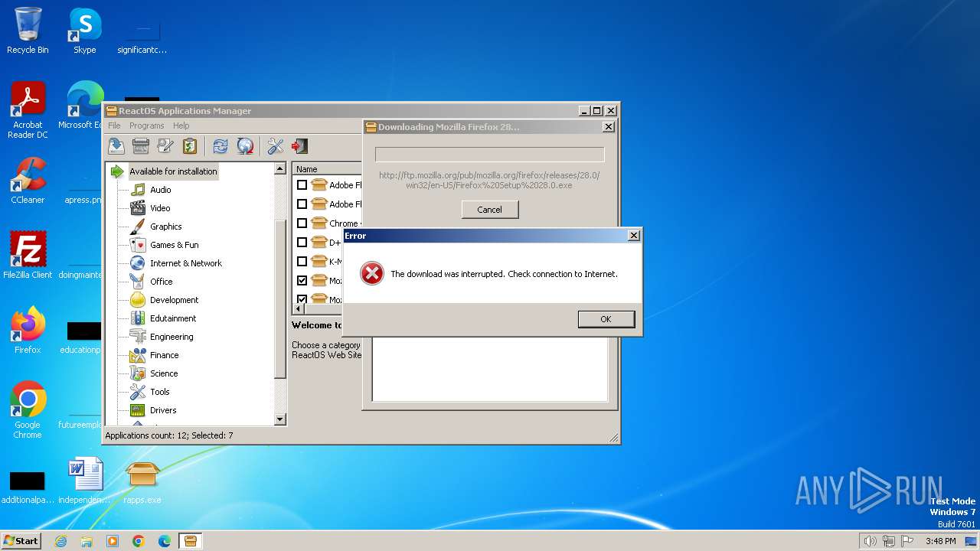The width and height of the screenshot is (980, 551).
Task: Select the Office category
Action: (161, 282)
